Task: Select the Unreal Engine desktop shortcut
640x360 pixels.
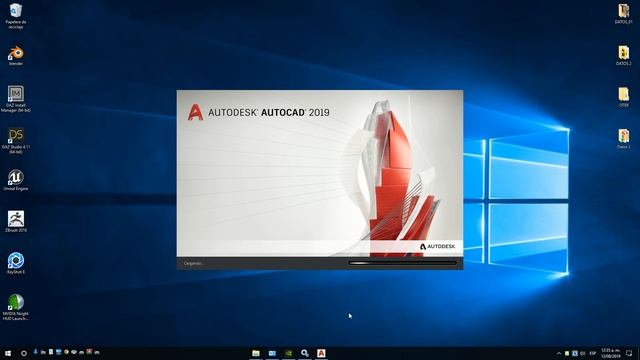Action: point(16,180)
